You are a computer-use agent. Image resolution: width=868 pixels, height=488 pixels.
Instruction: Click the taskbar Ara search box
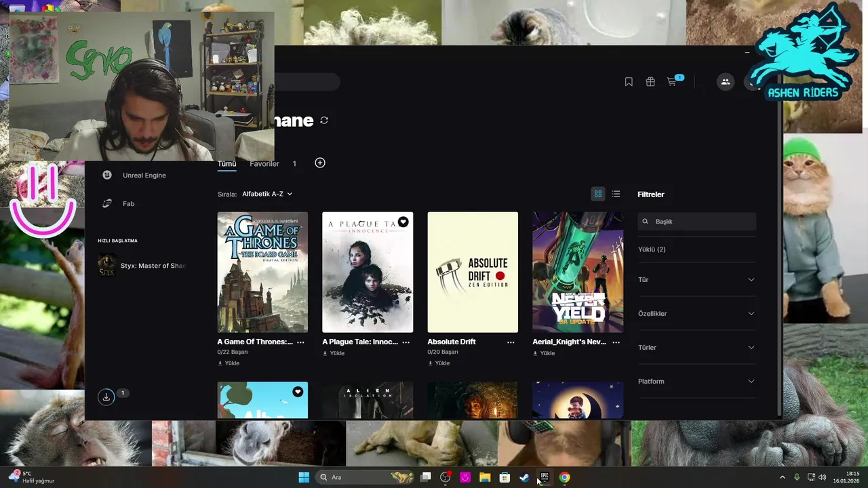tap(366, 477)
